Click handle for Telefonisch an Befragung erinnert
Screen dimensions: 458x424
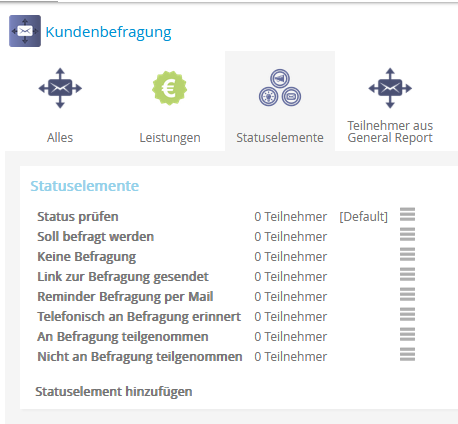pyautogui.click(x=407, y=314)
